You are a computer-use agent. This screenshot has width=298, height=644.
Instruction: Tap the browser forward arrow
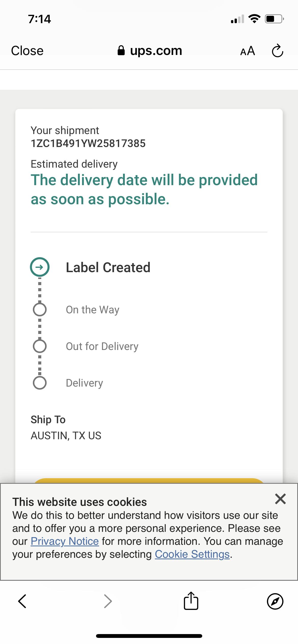click(x=108, y=601)
